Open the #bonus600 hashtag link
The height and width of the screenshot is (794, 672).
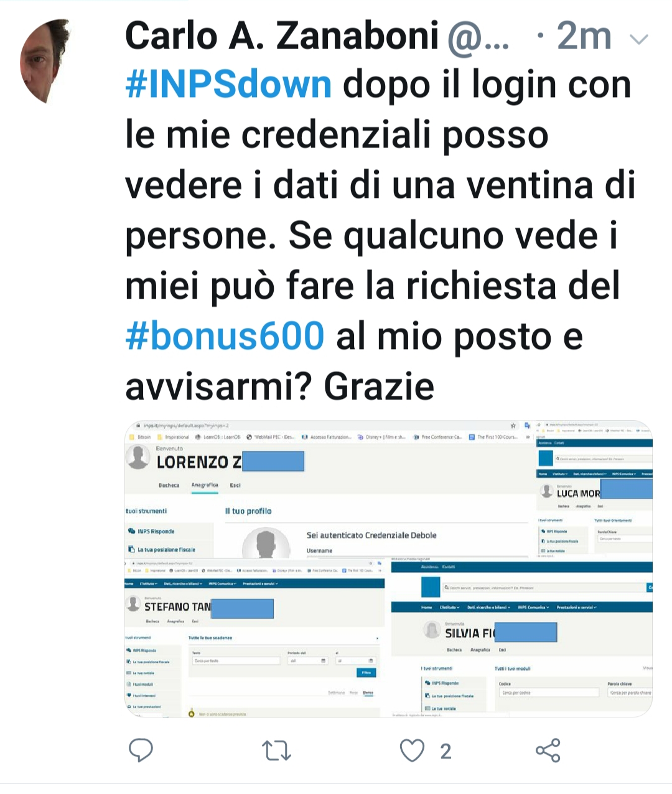tap(225, 336)
